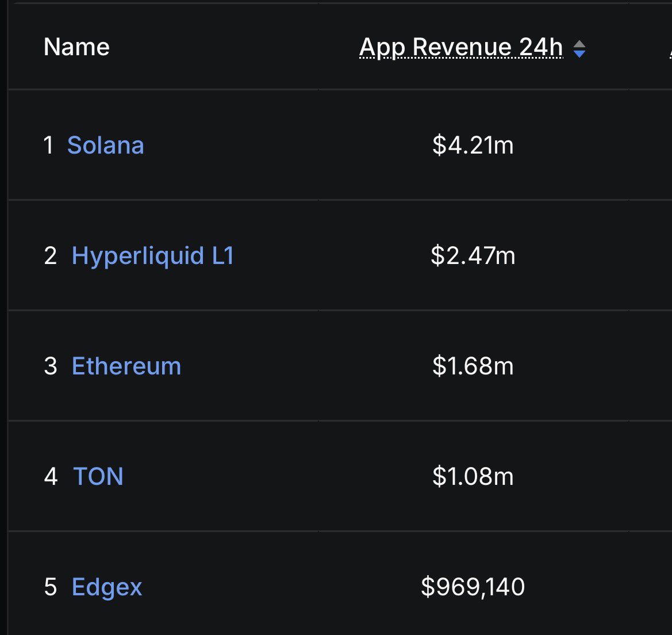672x635 pixels.
Task: Open the Hyperliquid L1 link
Action: coord(152,256)
